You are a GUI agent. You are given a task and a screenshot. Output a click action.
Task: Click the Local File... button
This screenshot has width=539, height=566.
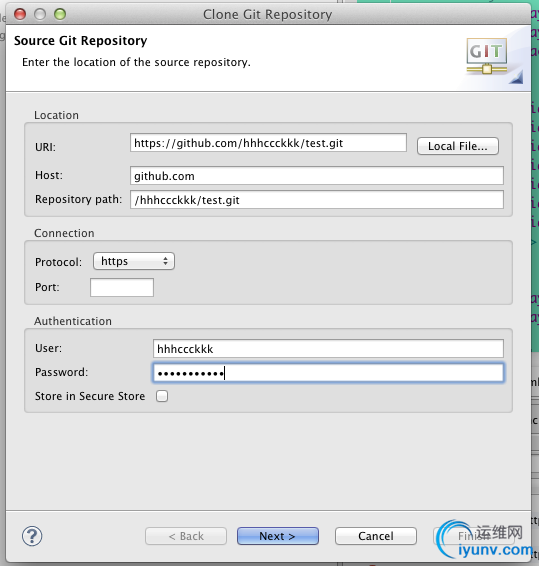458,146
